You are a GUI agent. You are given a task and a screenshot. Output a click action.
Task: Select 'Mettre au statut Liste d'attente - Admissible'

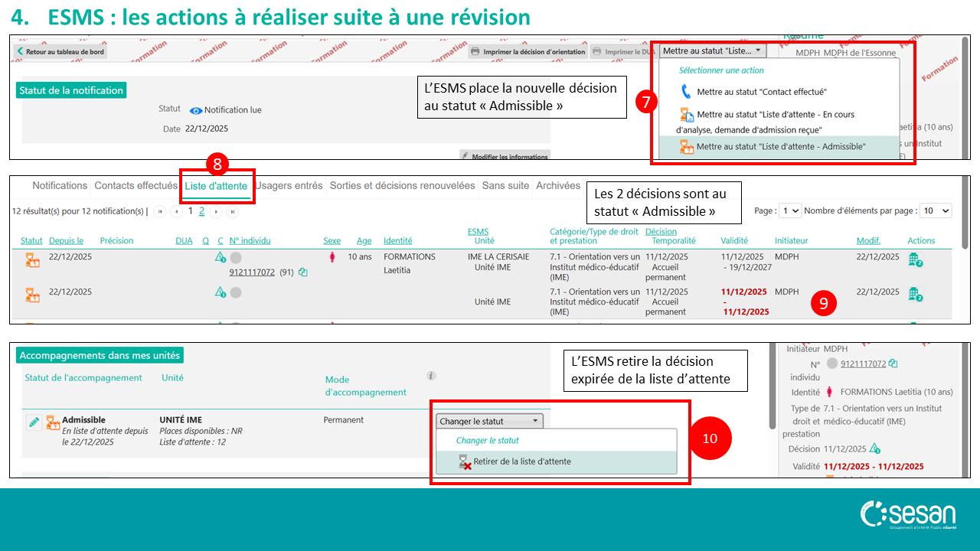pyautogui.click(x=781, y=146)
